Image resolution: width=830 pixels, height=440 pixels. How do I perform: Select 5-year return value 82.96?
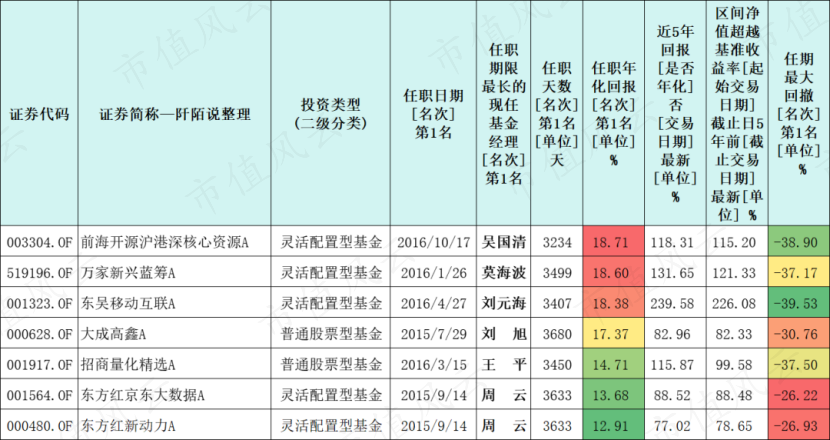(x=675, y=334)
